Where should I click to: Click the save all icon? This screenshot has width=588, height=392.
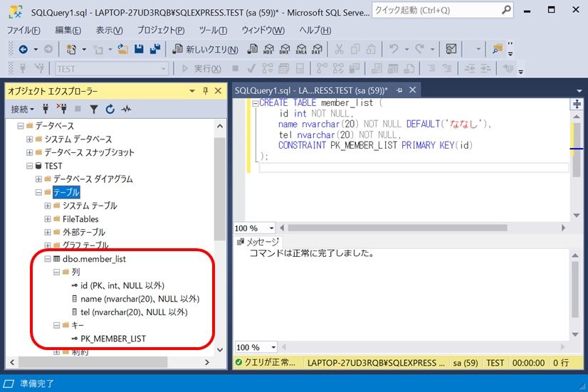[x=155, y=49]
